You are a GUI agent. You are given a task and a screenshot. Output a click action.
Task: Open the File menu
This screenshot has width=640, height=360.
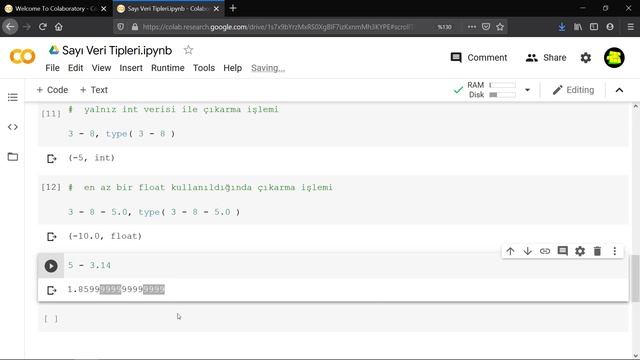point(52,68)
